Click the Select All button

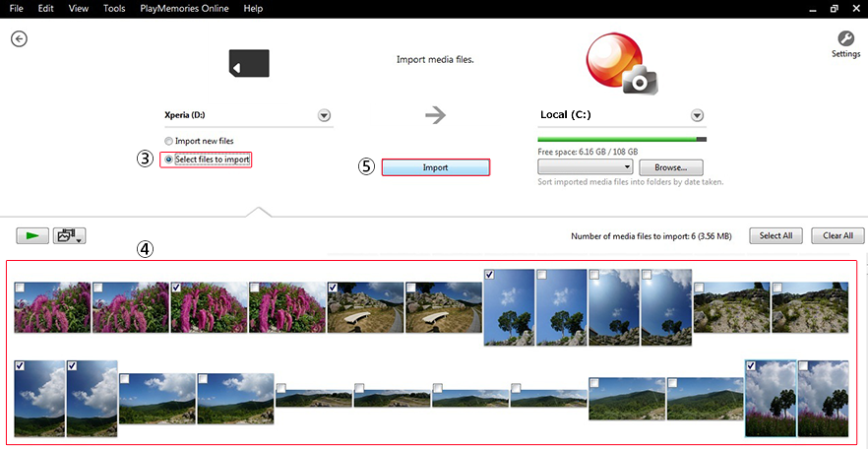click(776, 236)
